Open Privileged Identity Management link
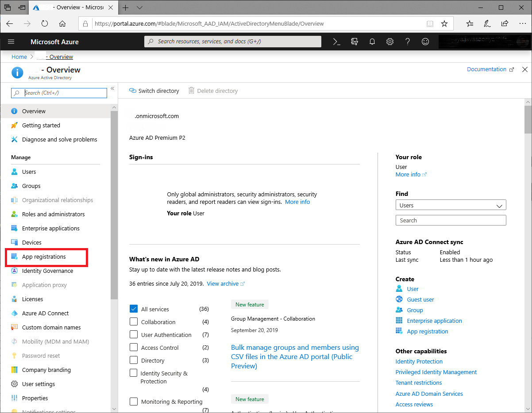 [436, 372]
